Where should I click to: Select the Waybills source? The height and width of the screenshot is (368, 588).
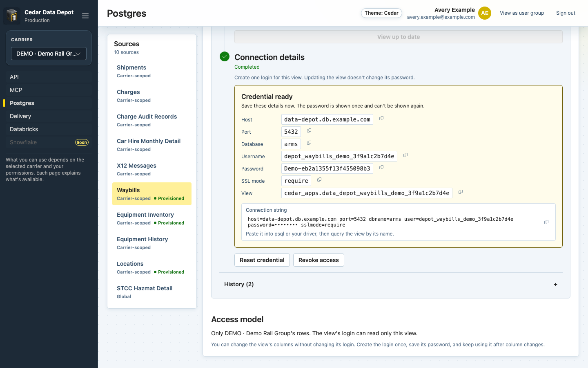(x=152, y=194)
